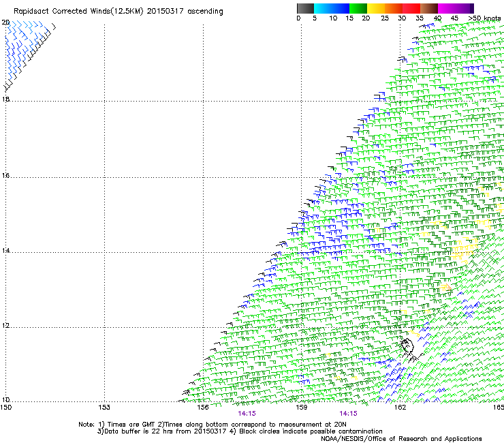Click the longitude label '153'

coord(104,408)
